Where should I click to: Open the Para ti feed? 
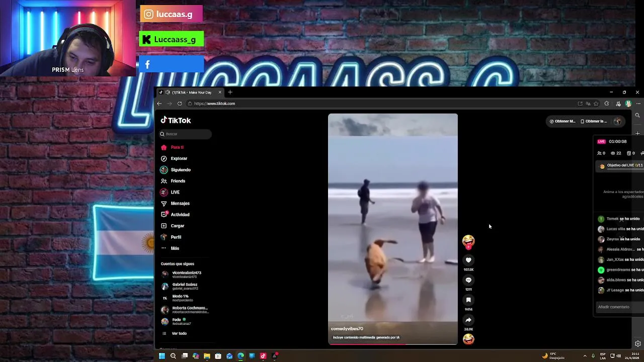pos(172,147)
